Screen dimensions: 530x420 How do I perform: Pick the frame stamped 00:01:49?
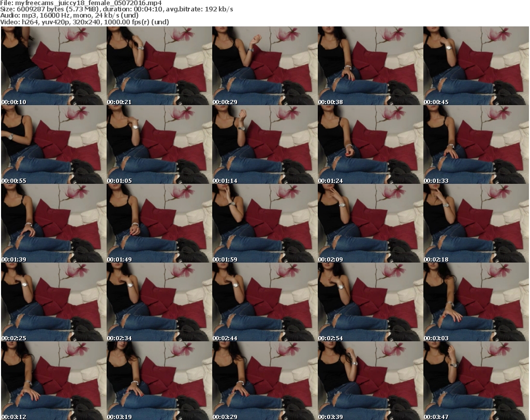[159, 223]
